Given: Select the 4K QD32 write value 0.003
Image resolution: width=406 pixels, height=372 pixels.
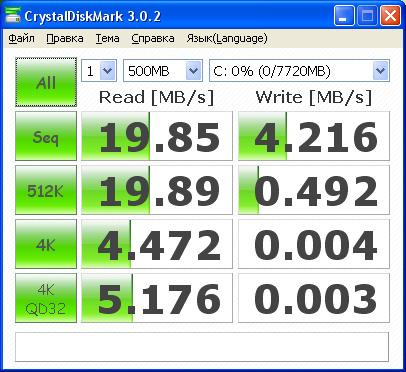Looking at the screenshot, I should click(314, 298).
